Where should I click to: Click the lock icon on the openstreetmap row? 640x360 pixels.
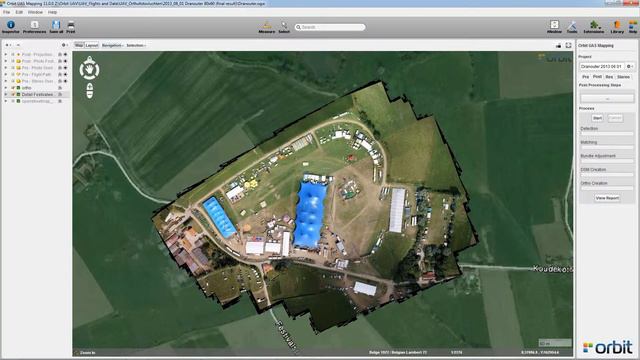point(60,101)
